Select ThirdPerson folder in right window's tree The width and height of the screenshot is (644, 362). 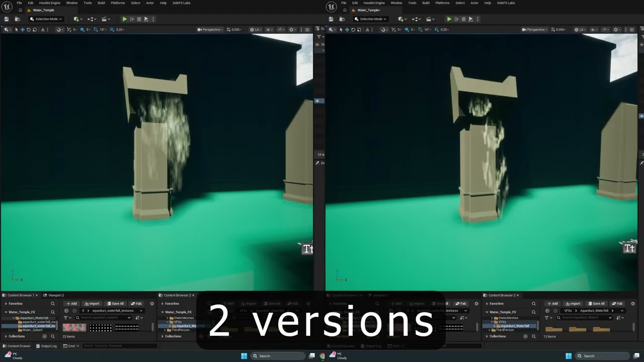(x=503, y=330)
